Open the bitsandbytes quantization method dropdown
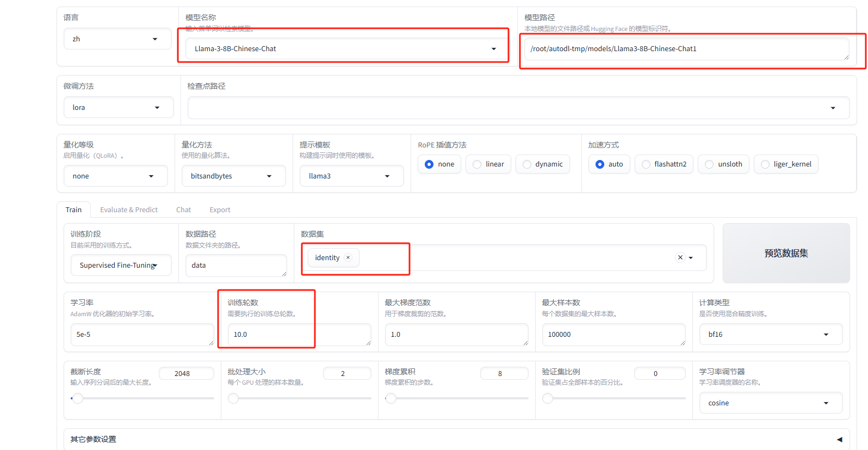This screenshot has width=868, height=450. coord(269,176)
